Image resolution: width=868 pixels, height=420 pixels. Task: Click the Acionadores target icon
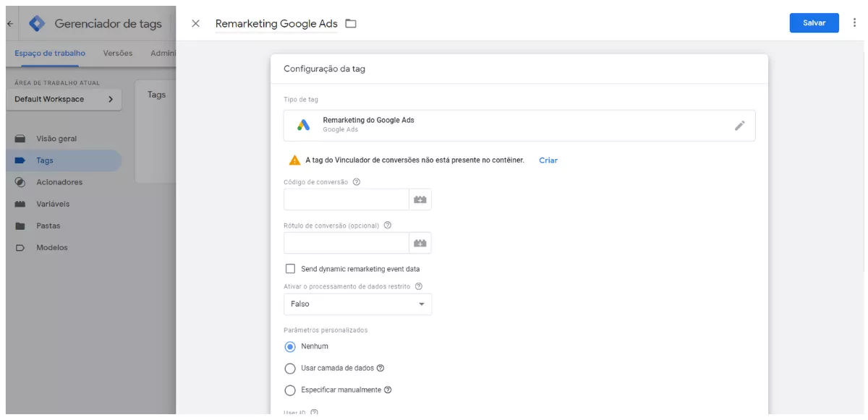(20, 182)
